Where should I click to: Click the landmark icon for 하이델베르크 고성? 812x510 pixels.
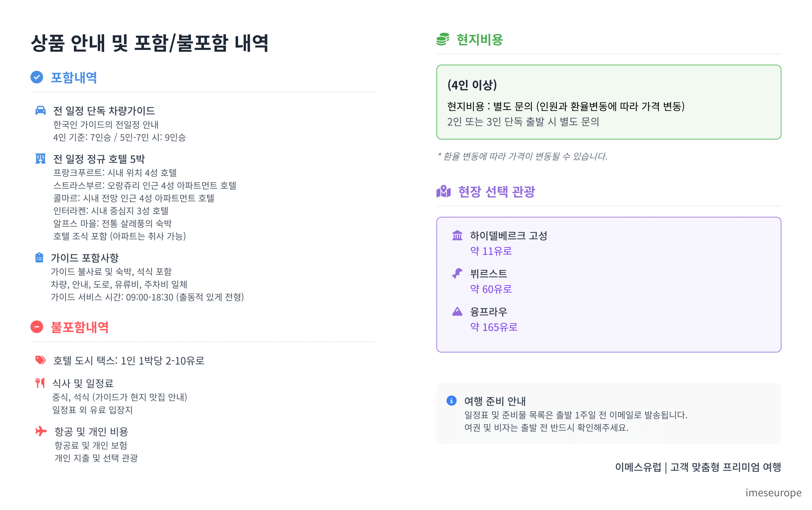[457, 235]
